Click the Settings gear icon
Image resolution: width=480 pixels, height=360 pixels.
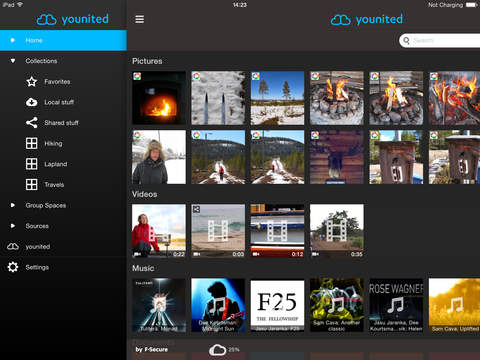point(13,267)
